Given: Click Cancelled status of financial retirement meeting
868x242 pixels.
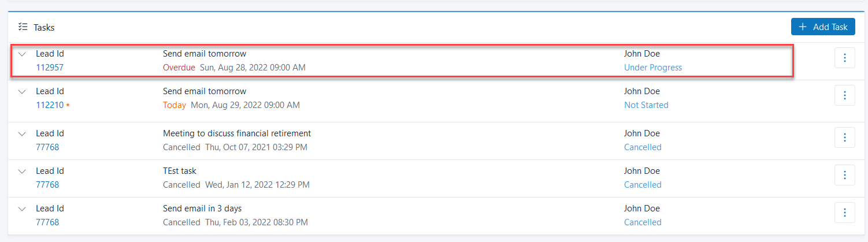Looking at the screenshot, I should (x=643, y=147).
